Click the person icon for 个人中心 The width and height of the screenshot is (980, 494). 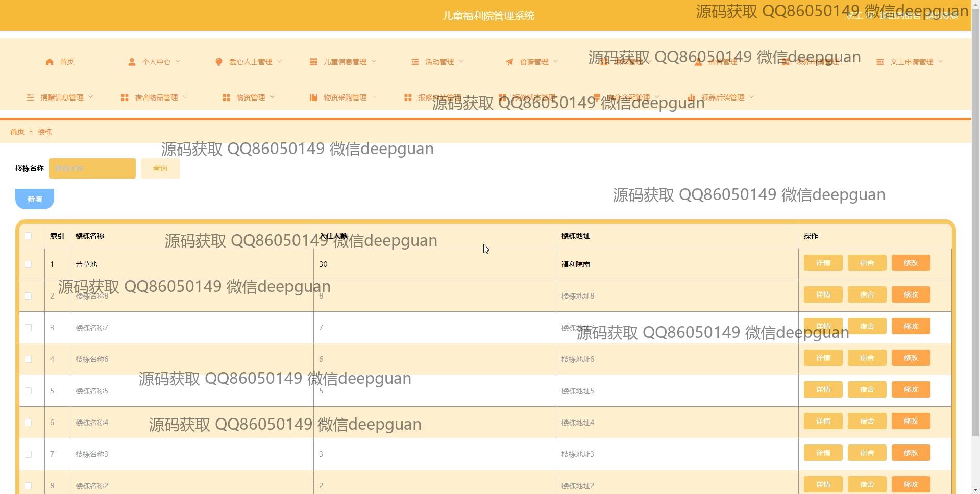click(132, 62)
